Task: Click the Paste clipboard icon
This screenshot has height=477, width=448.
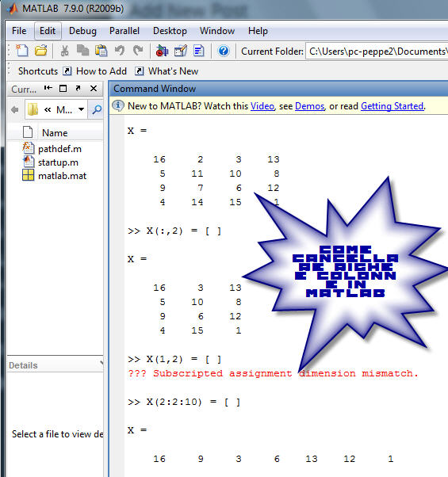Action: coord(101,51)
